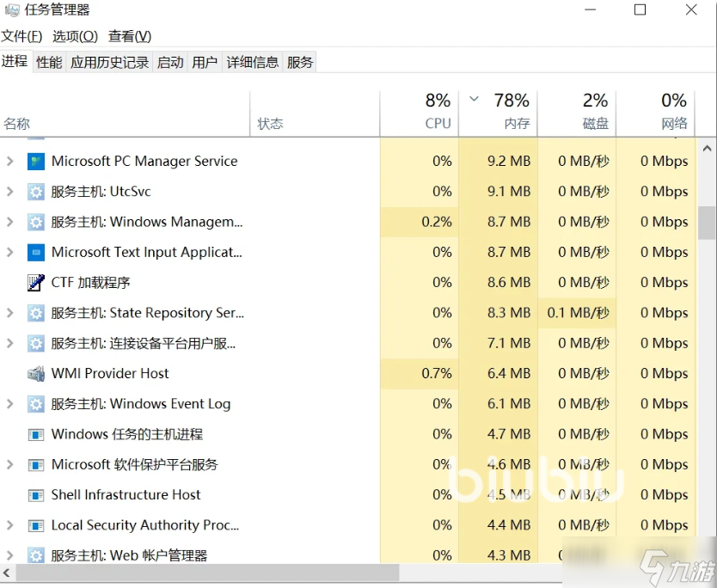
Task: Expand 服务主机: State Repository Service row
Action: click(10, 313)
